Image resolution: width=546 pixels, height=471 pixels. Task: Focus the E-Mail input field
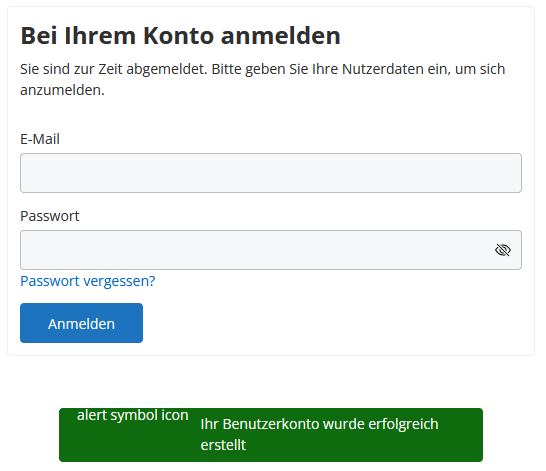pos(271,173)
